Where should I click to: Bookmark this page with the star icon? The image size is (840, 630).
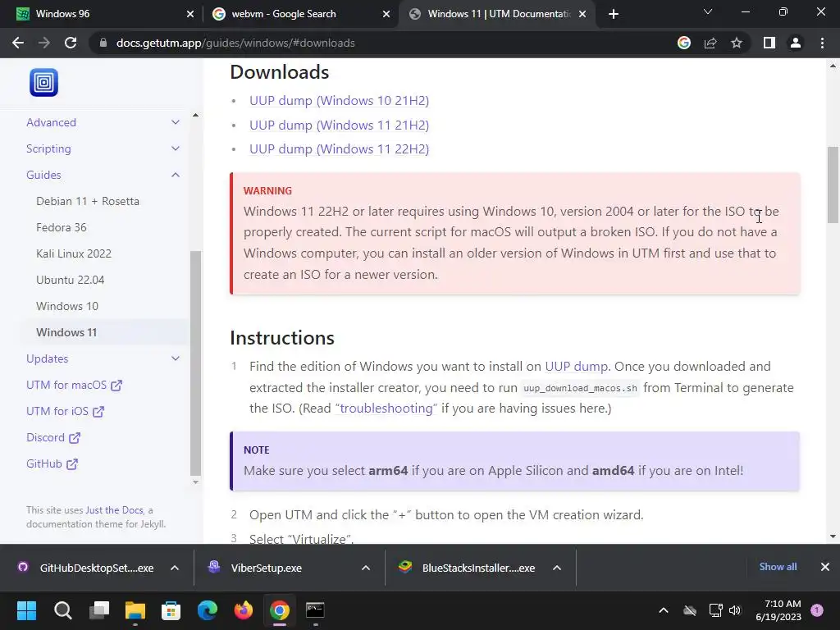[x=737, y=43]
